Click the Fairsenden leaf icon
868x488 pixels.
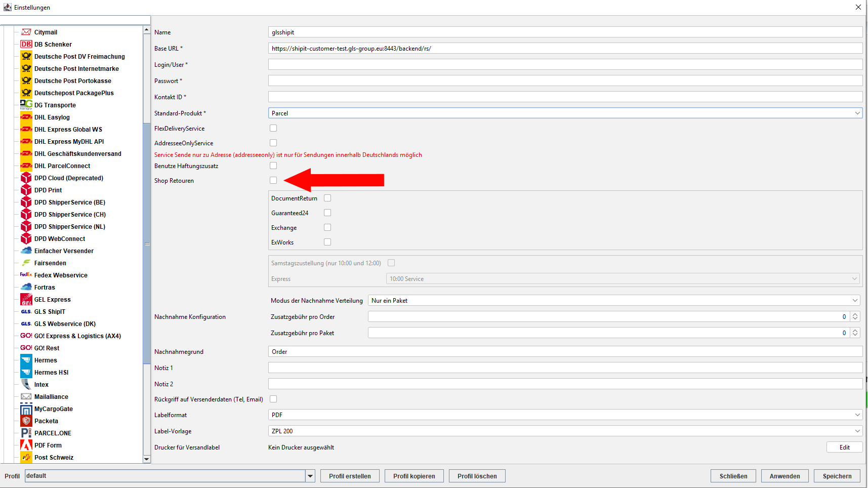pos(26,263)
